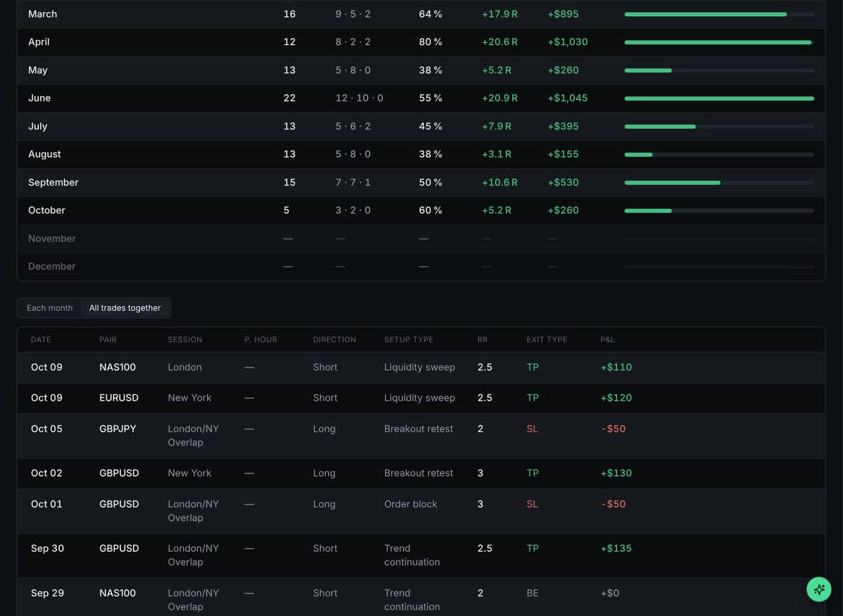Image resolution: width=843 pixels, height=616 pixels.
Task: Open the Oct 05 GBPJPY trade
Action: tap(421, 436)
